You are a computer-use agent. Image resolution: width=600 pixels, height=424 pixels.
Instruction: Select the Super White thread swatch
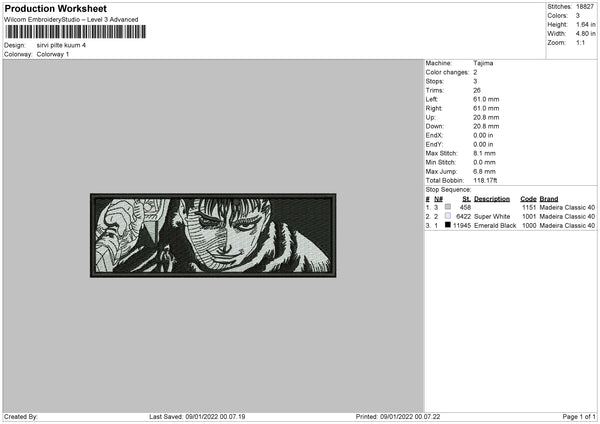click(x=448, y=216)
